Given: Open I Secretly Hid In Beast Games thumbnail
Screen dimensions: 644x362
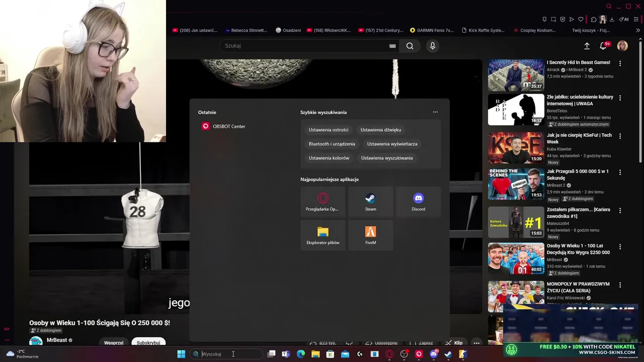Looking at the screenshot, I should [516, 75].
